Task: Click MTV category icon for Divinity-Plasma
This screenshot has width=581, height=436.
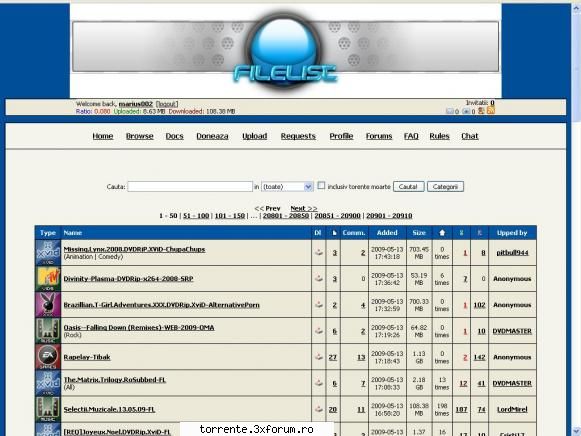Action: coord(48,279)
